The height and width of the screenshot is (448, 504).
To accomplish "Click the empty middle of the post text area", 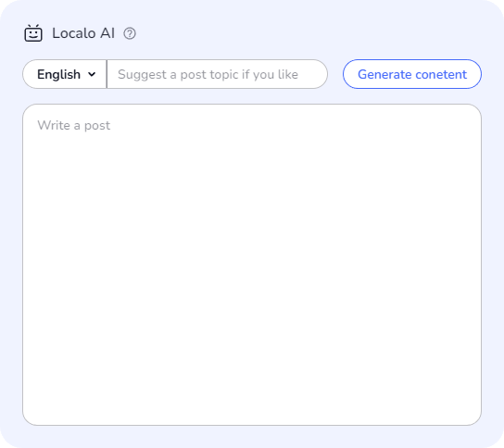I will point(252,265).
